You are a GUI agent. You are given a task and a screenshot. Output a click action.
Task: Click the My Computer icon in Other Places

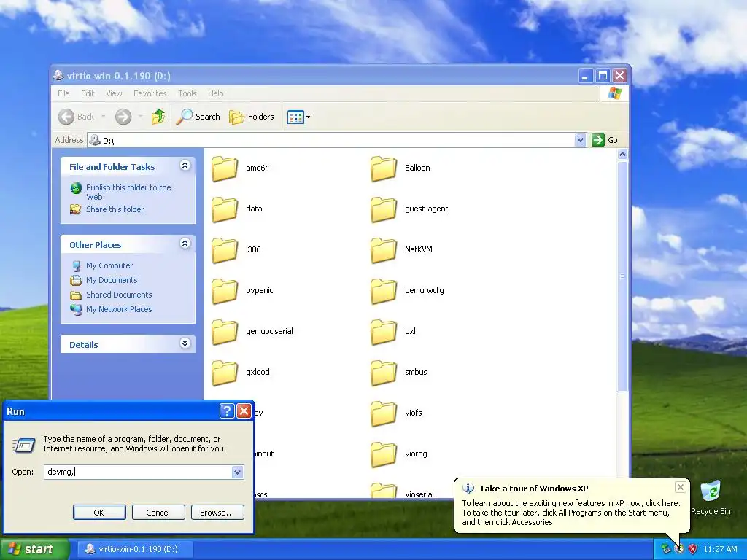76,265
